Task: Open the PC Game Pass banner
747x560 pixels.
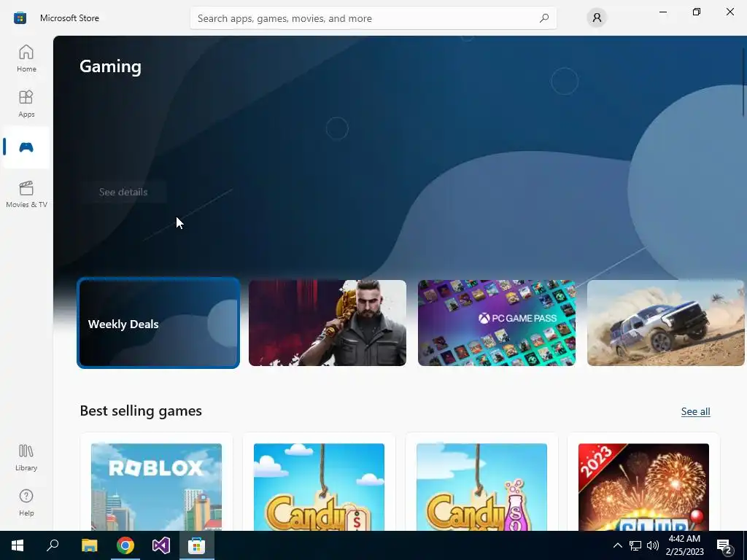Action: click(x=496, y=323)
